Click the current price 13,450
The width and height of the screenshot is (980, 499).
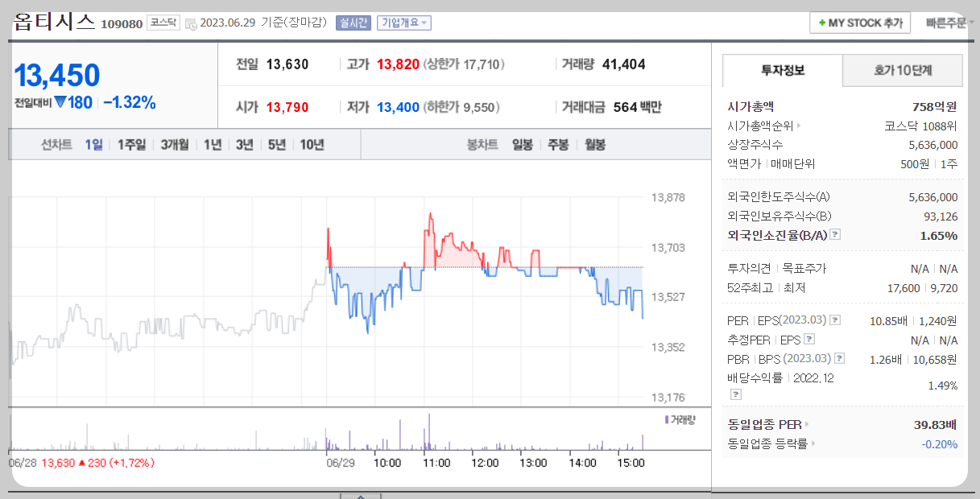point(57,76)
